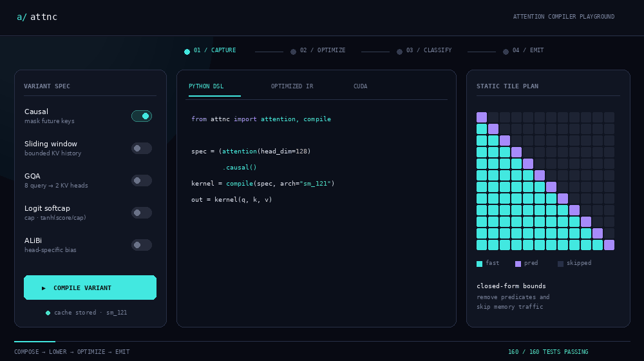Viewport: 644px width, 361px height.
Task: Click the 'bounded KV history' description
Action: pos(53,153)
